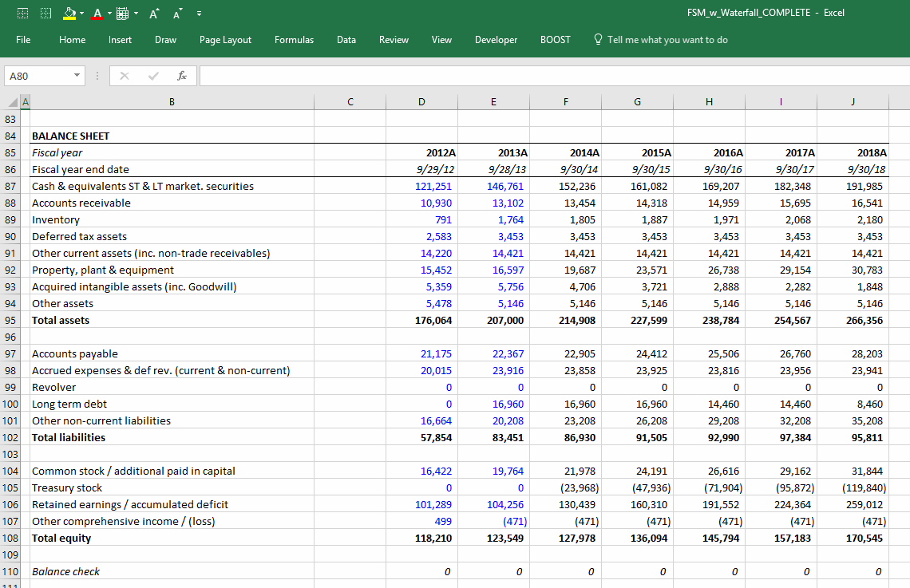The width and height of the screenshot is (910, 588).
Task: Open the File menu
Action: (23, 39)
